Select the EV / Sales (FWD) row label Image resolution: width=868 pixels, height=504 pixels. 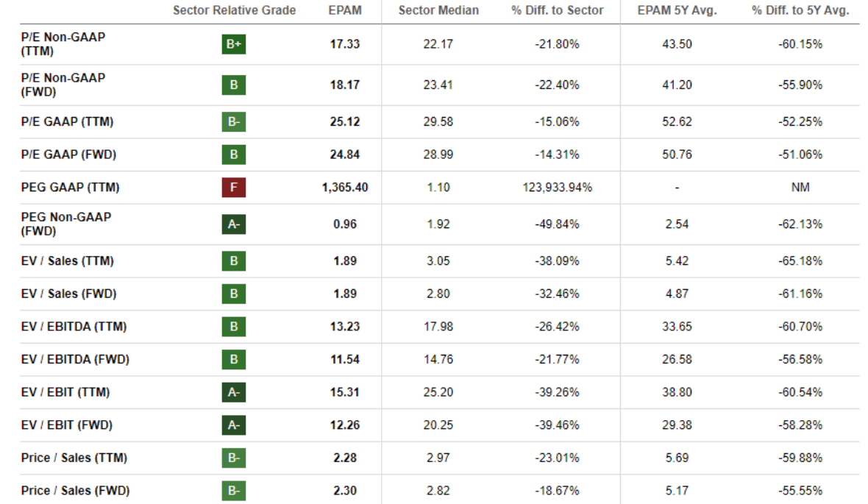tap(68, 294)
